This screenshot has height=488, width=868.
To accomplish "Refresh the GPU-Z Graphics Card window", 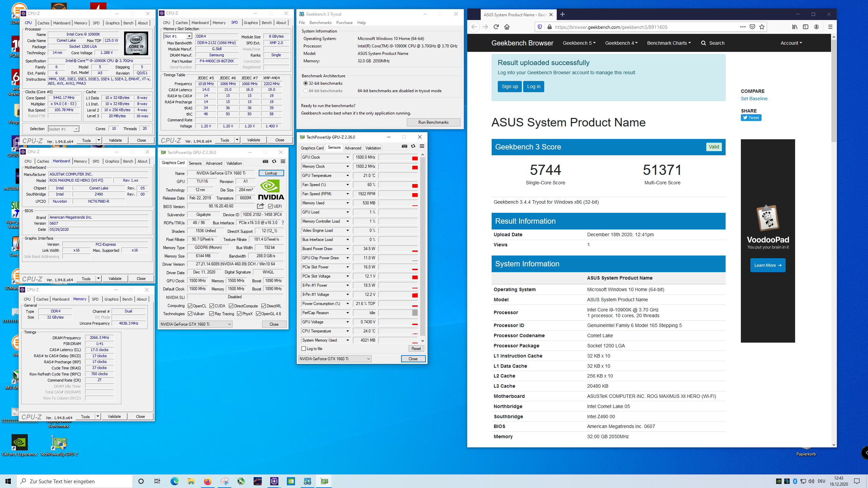I will tap(274, 161).
